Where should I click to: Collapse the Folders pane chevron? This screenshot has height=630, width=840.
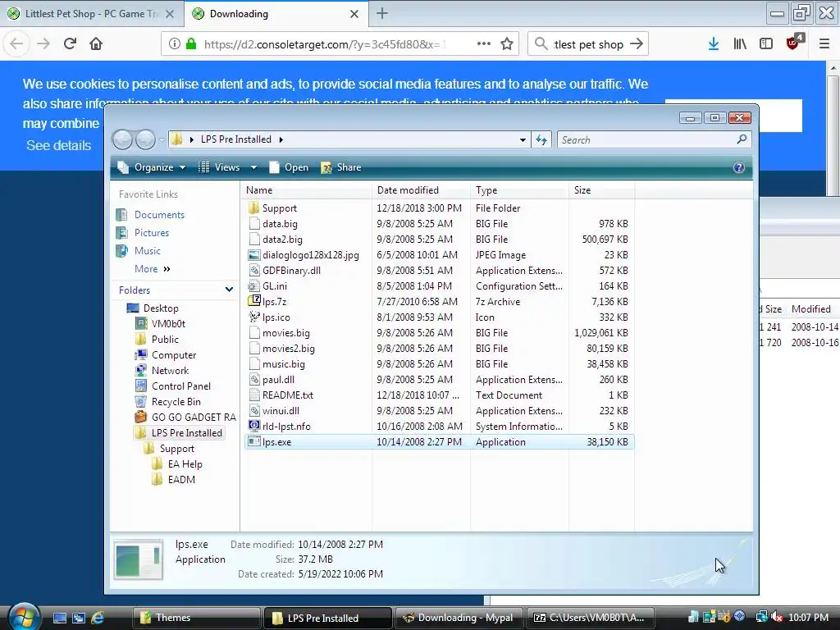[x=229, y=290]
